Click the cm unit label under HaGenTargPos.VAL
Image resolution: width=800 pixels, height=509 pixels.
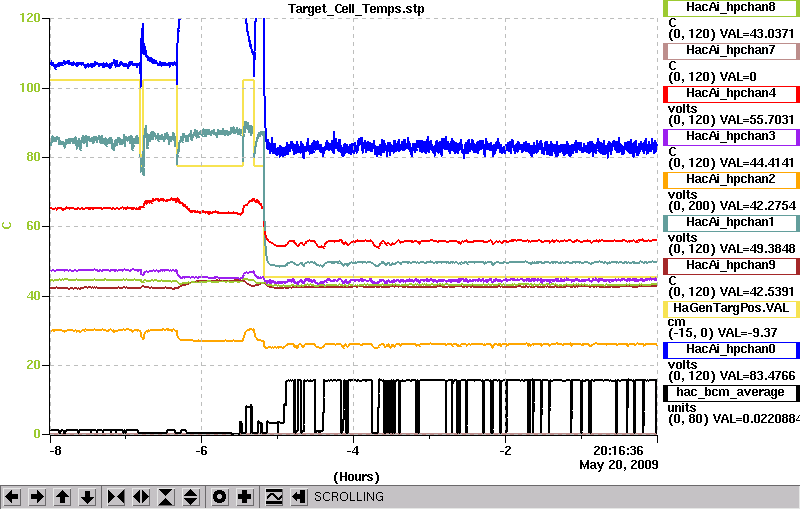677,322
